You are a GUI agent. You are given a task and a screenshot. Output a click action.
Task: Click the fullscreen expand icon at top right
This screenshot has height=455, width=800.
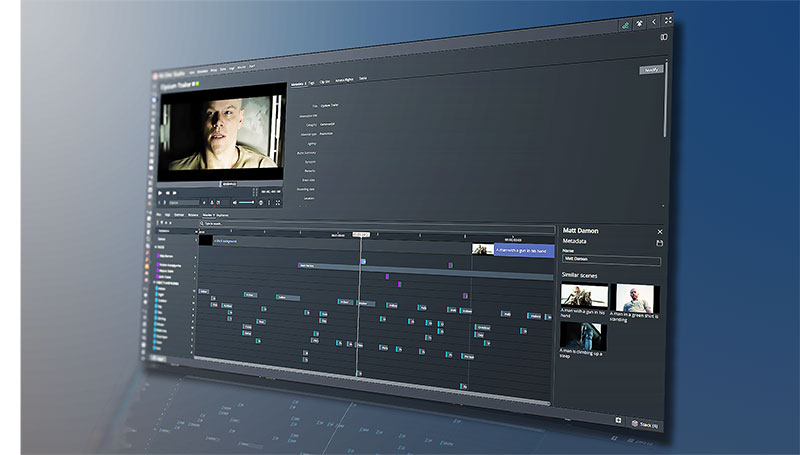coord(667,21)
